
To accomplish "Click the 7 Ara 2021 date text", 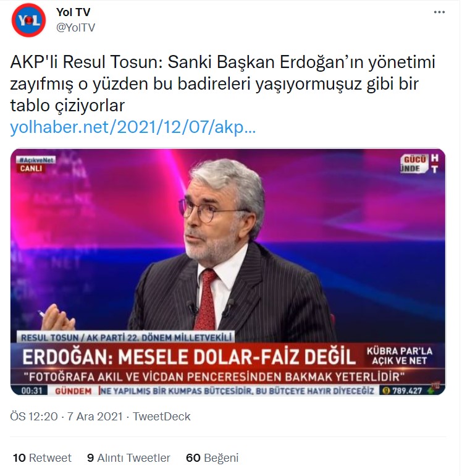I will [94, 417].
